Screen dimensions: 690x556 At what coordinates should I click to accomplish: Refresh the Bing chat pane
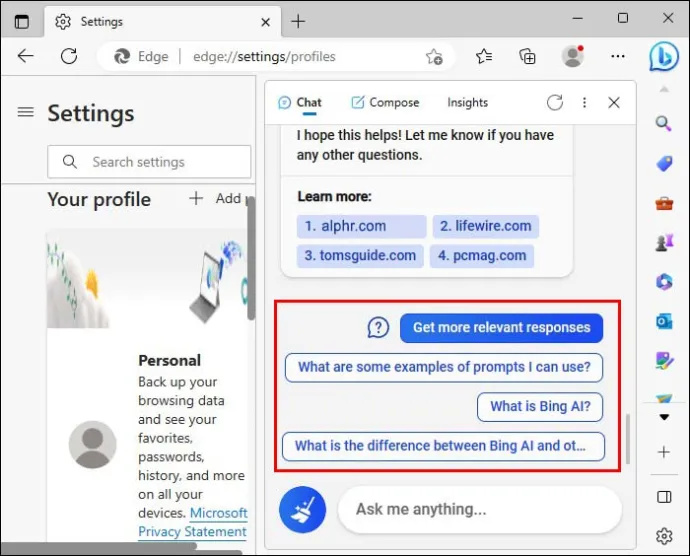[x=555, y=103]
